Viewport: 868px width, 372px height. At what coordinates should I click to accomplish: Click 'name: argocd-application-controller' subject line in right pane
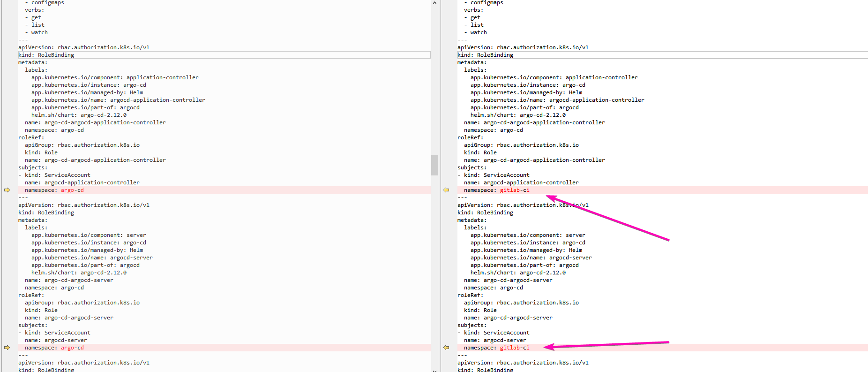521,182
